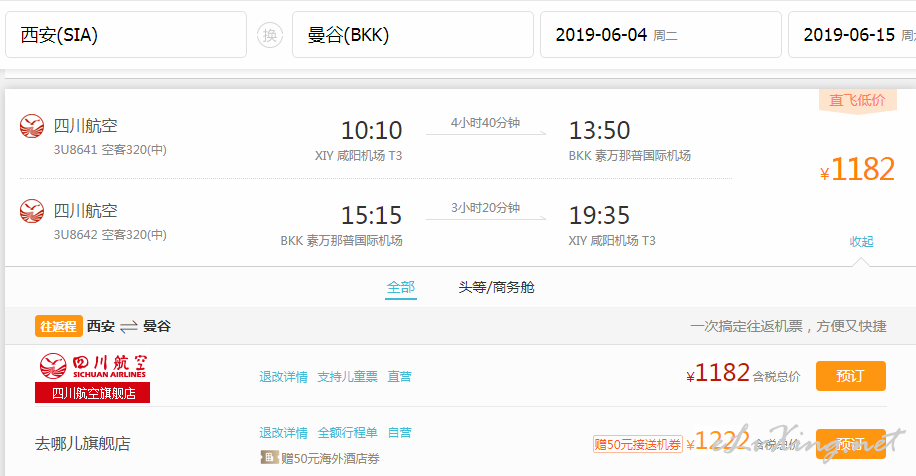This screenshot has height=476, width=916.
Task: Click hotel coupon icon beside 赠50元海外酒店券
Action: (269, 457)
